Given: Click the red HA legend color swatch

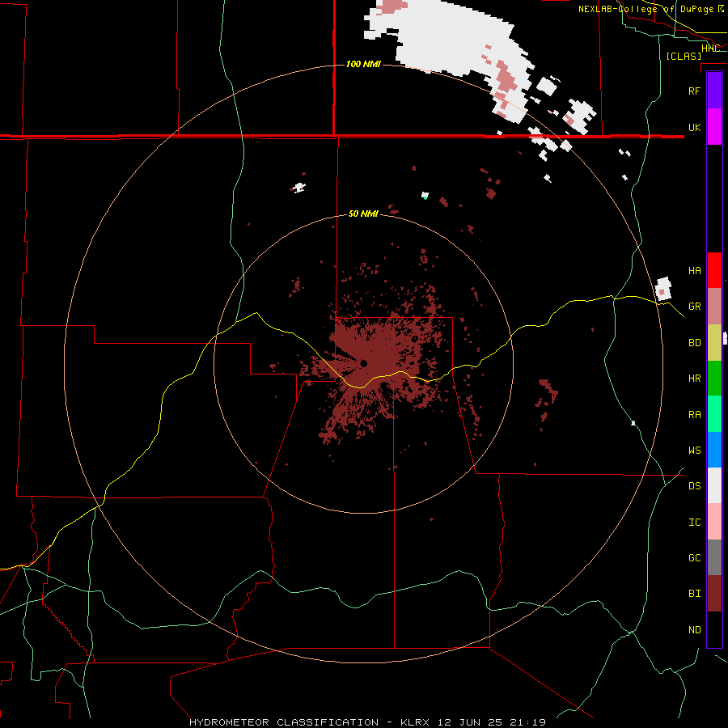Looking at the screenshot, I should point(714,270).
